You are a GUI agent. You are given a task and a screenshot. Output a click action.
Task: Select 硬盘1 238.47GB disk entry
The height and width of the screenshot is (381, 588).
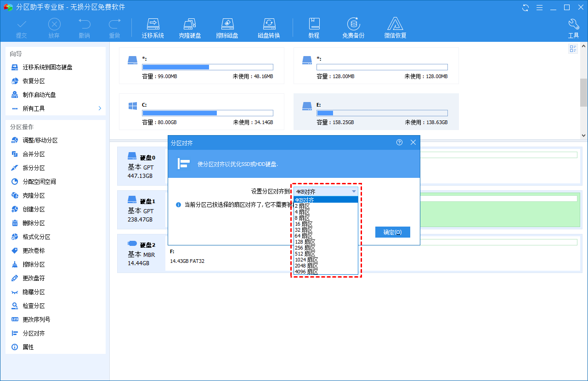pos(141,209)
